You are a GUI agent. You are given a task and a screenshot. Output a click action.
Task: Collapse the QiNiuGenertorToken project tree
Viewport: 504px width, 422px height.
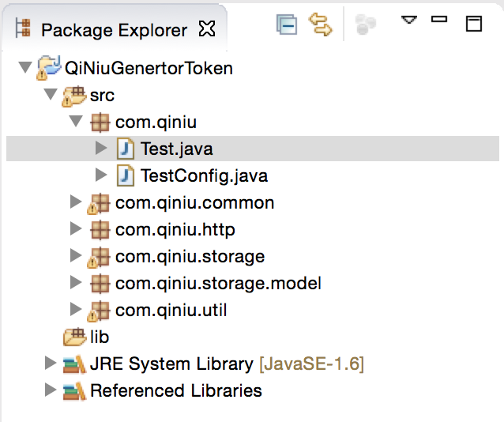tap(25, 67)
